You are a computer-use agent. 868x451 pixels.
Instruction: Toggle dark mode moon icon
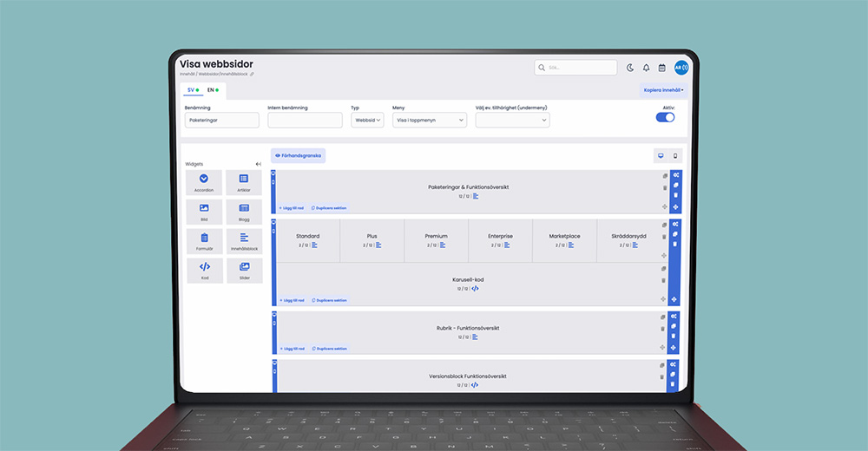tap(631, 68)
